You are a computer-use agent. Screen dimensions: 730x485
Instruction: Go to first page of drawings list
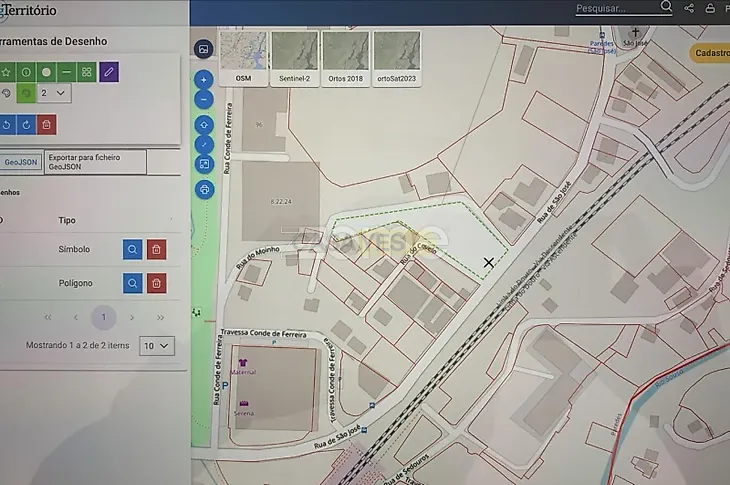[x=47, y=317]
